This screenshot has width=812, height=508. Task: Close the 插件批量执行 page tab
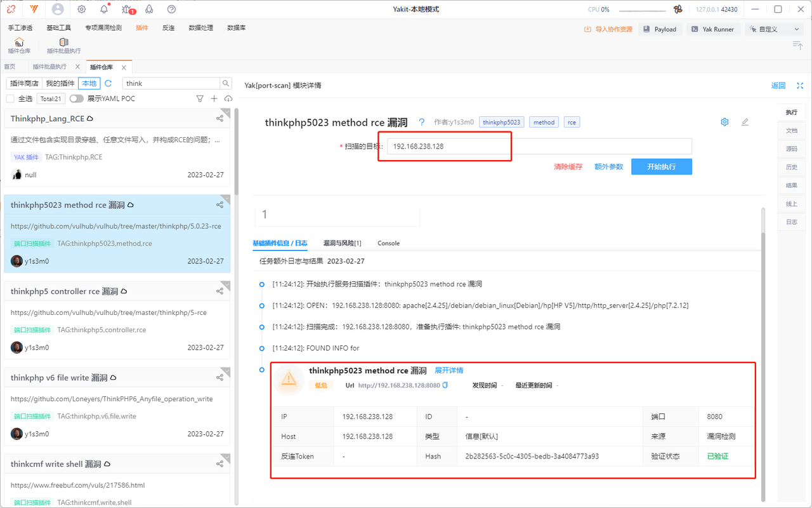[x=77, y=67]
